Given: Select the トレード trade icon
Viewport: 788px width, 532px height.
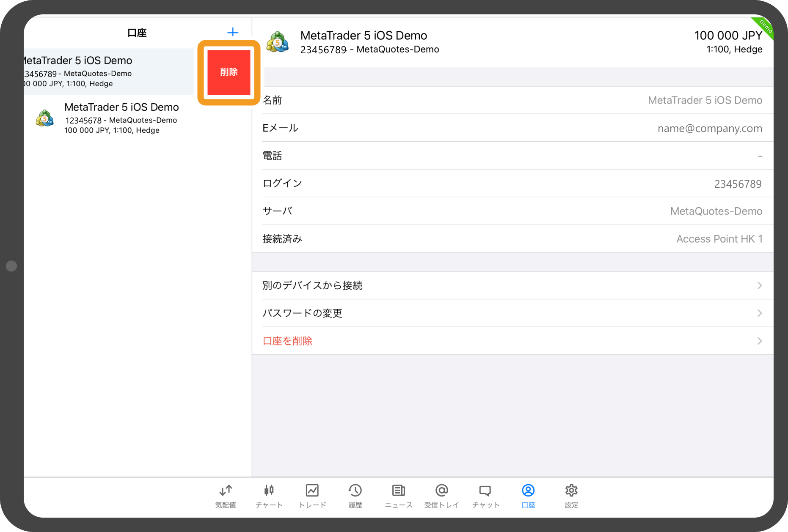Looking at the screenshot, I should point(312,496).
